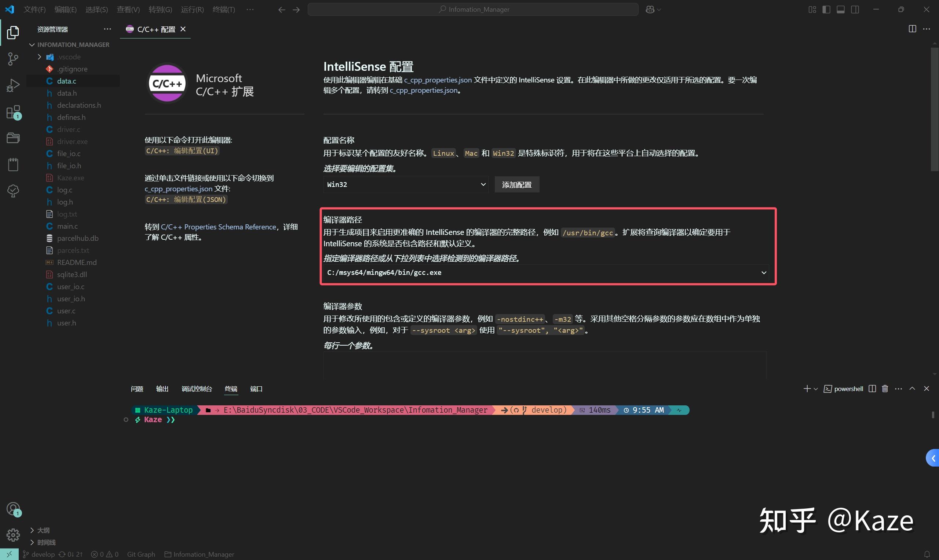Open Explorer more actions ellipsis
The width and height of the screenshot is (939, 560).
107,29
